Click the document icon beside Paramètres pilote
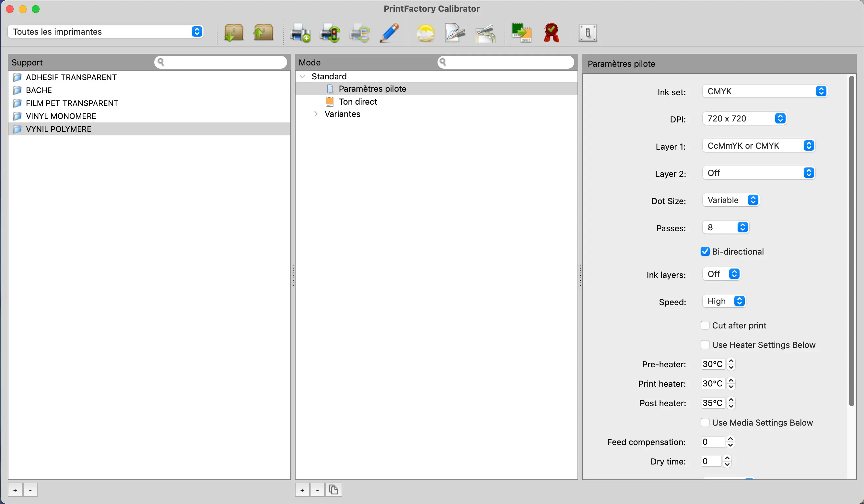This screenshot has width=864, height=504. click(330, 89)
